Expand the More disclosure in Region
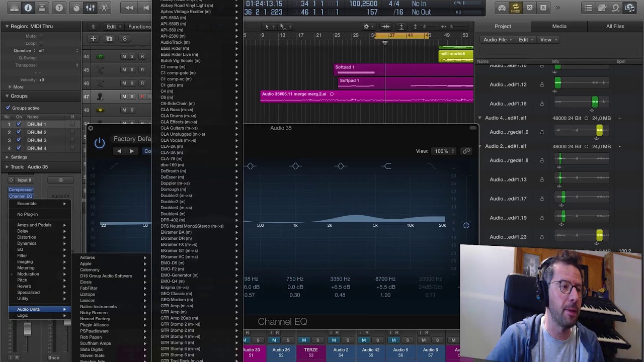This screenshot has height=362, width=644. pos(10,87)
